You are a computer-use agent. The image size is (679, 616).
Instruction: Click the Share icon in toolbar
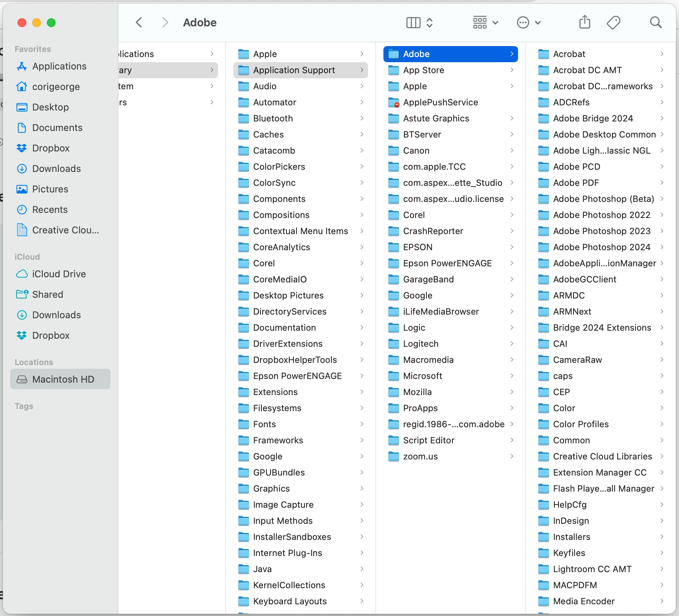point(585,22)
